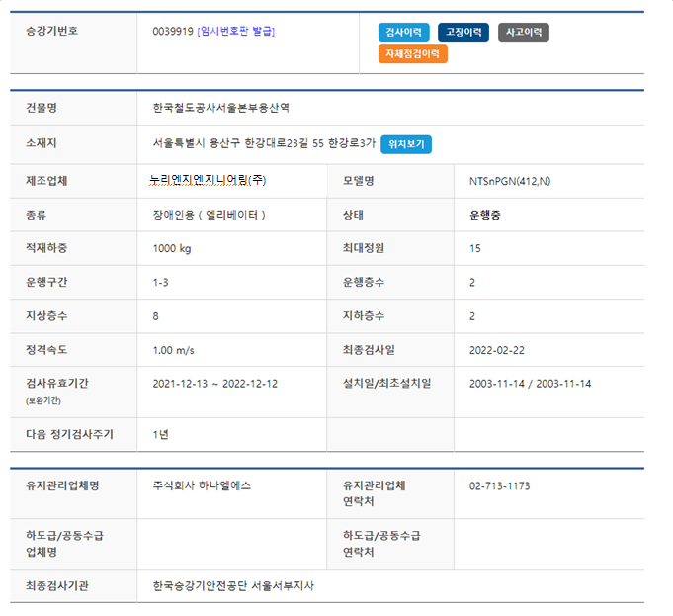Click the (보완기간) note
The image size is (673, 616).
[x=42, y=401]
